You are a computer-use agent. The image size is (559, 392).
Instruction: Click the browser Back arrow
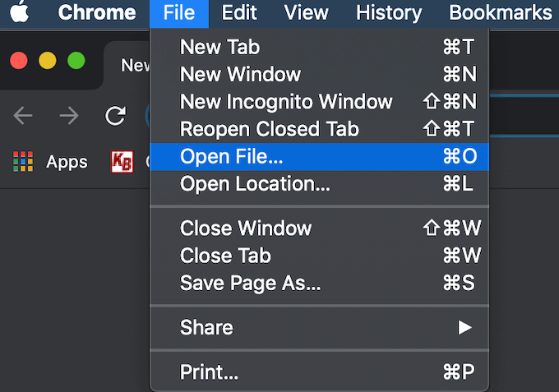point(23,116)
